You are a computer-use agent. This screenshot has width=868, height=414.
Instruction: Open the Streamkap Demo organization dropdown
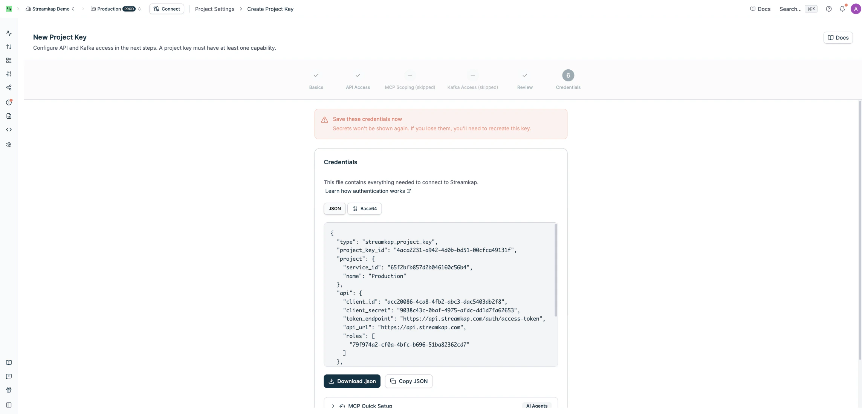coord(50,9)
